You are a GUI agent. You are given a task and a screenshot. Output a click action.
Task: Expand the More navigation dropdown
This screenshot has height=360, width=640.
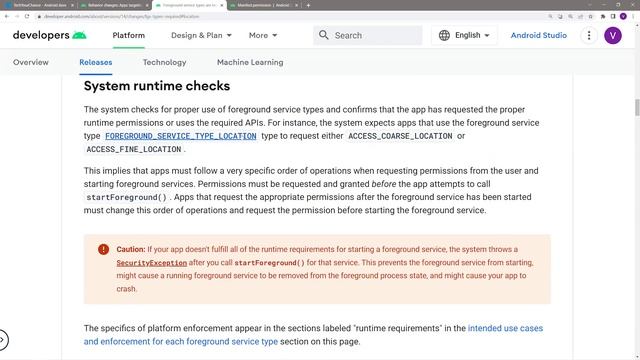(263, 36)
